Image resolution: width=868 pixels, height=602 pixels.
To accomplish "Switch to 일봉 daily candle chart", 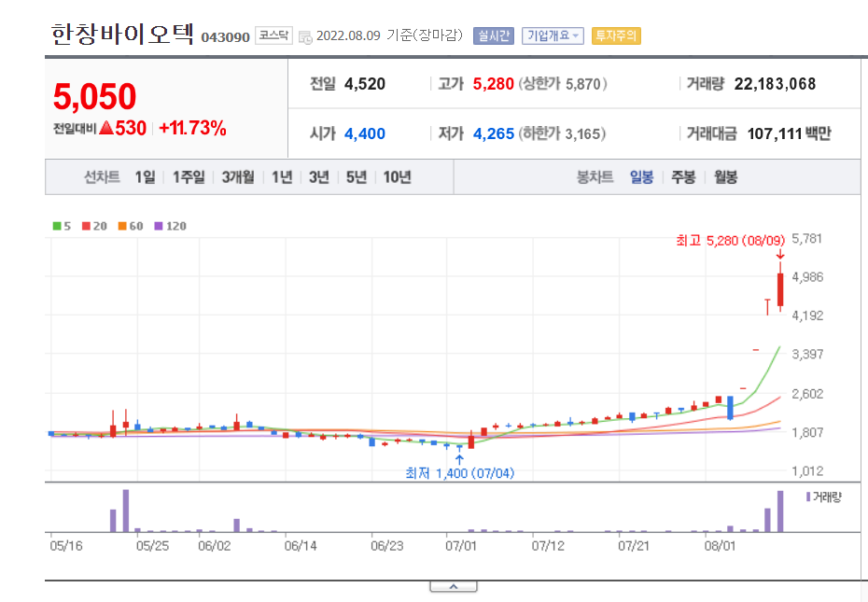I will click(641, 177).
